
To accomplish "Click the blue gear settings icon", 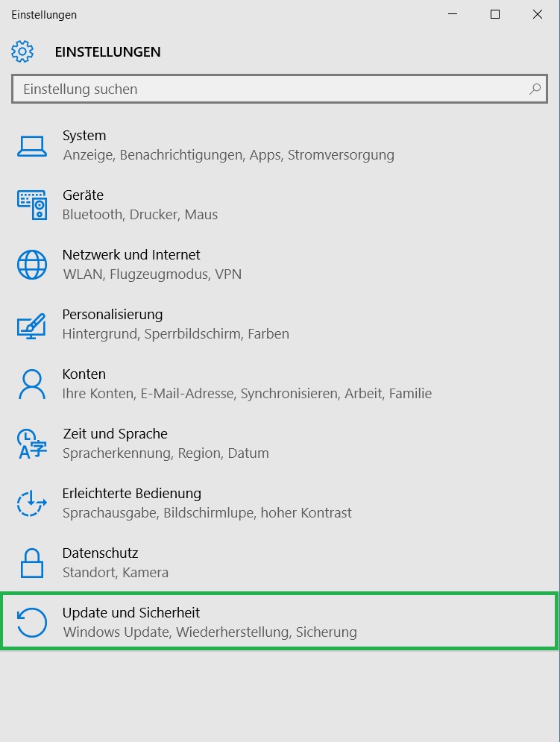I will coord(22,51).
